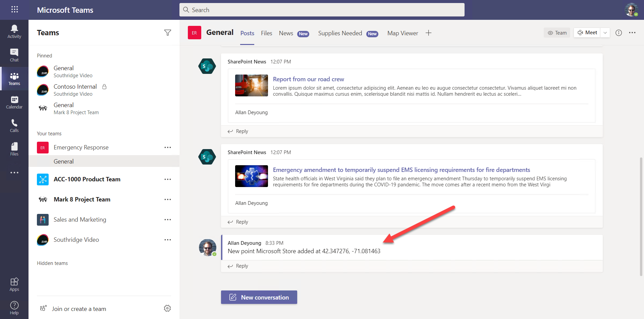644x319 pixels.
Task: Open channel more options ellipsis in header
Action: 632,33
